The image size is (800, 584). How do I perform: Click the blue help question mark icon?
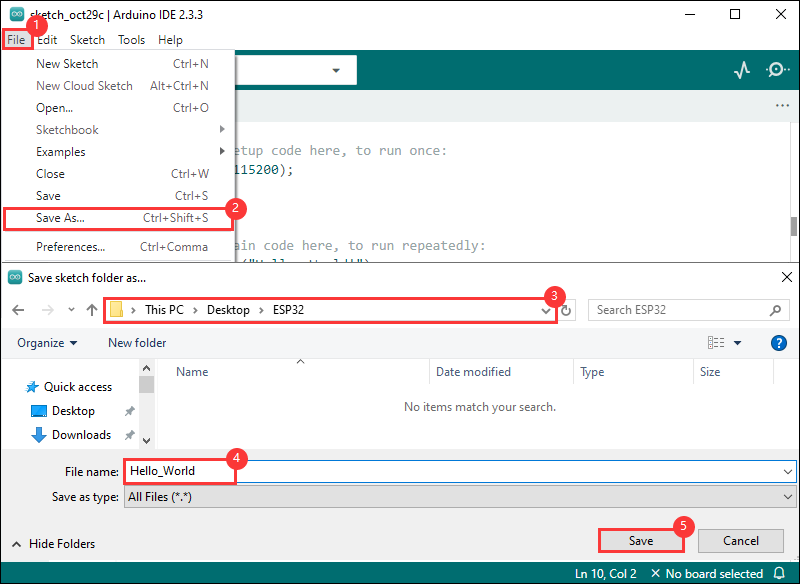coord(779,343)
